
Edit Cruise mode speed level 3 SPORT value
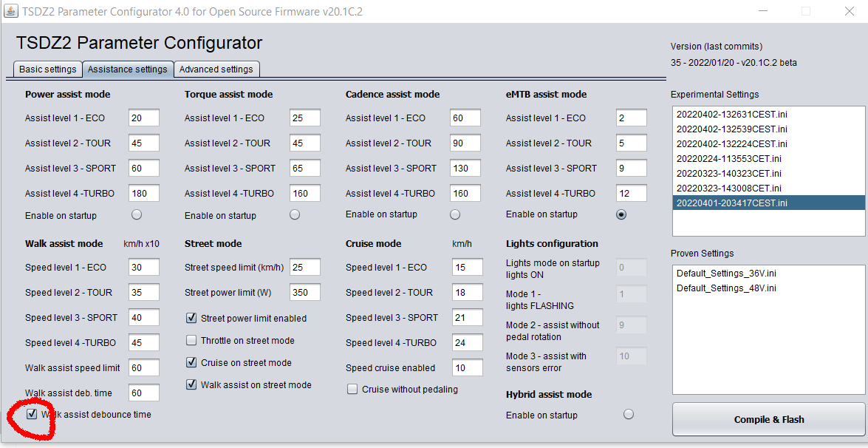tap(467, 317)
